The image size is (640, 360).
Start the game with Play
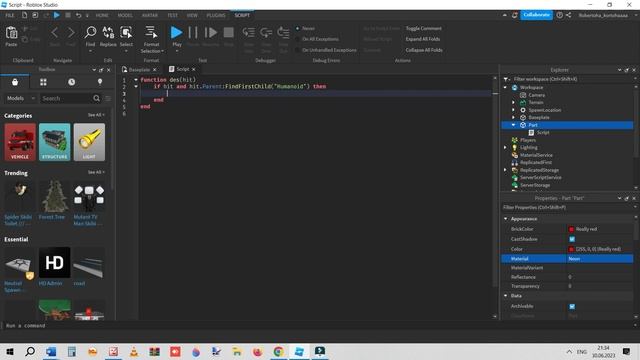pos(176,33)
